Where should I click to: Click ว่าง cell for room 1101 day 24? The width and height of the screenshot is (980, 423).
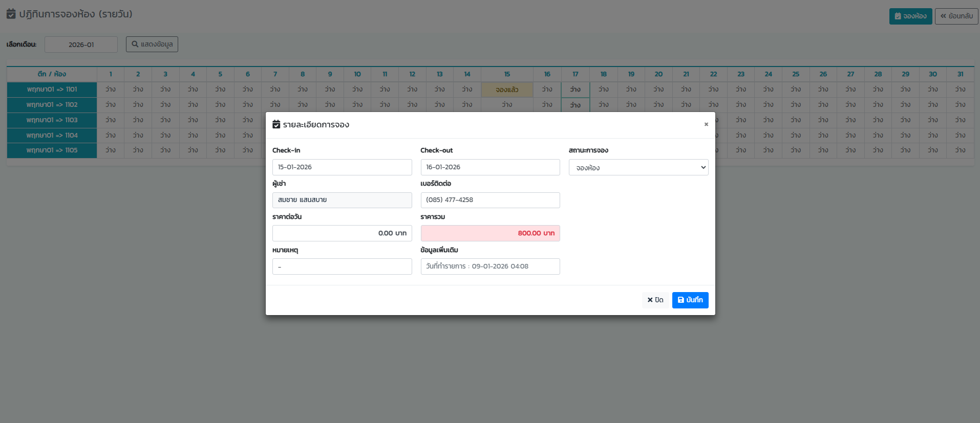769,90
